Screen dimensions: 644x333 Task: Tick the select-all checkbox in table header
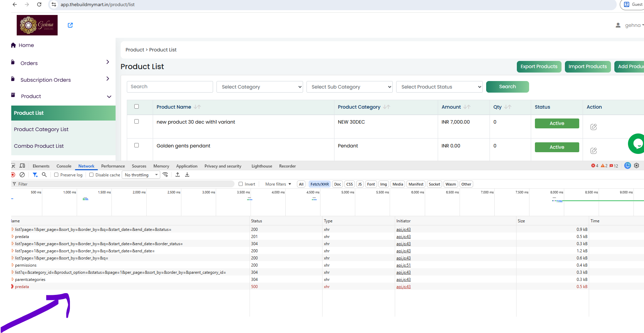[137, 107]
